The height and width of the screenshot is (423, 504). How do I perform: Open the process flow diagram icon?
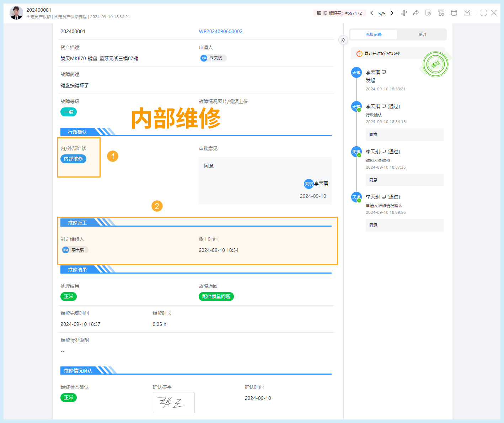404,12
